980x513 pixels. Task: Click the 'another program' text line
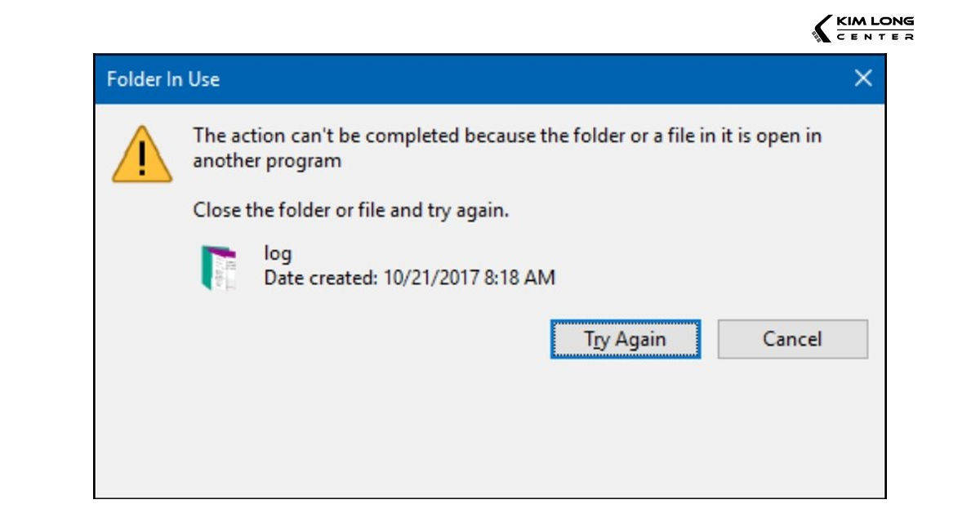266,160
